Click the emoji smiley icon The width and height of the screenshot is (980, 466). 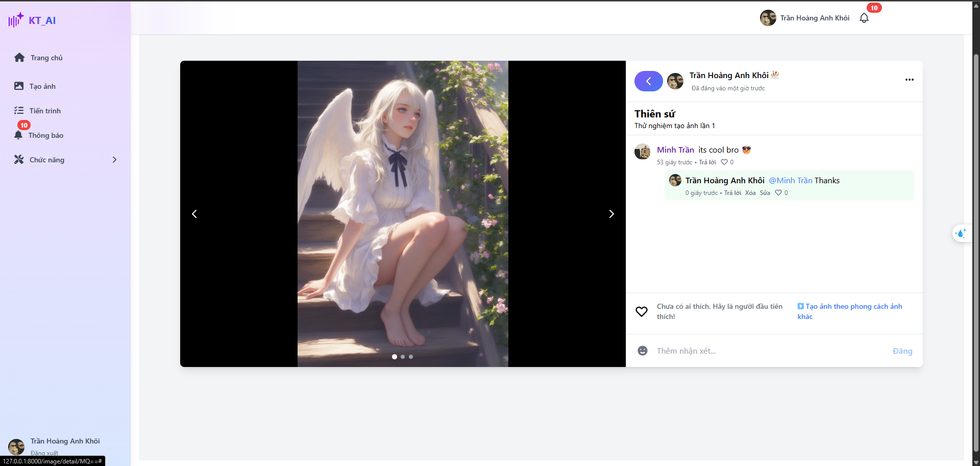pos(642,351)
